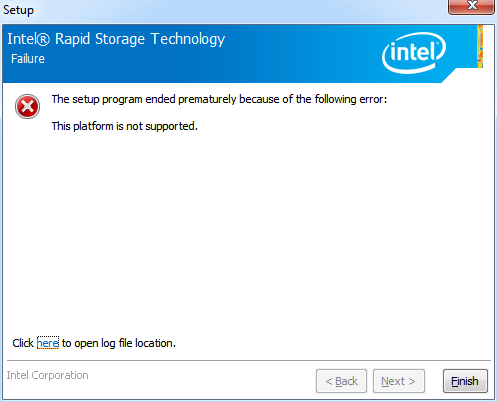Click the Intel logo in the banner
This screenshot has width=497, height=402.
pos(414,53)
